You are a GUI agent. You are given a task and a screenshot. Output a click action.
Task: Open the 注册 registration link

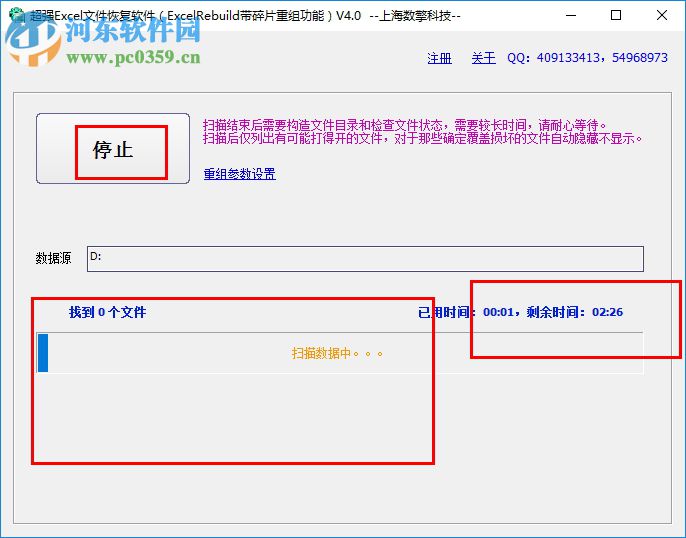439,58
